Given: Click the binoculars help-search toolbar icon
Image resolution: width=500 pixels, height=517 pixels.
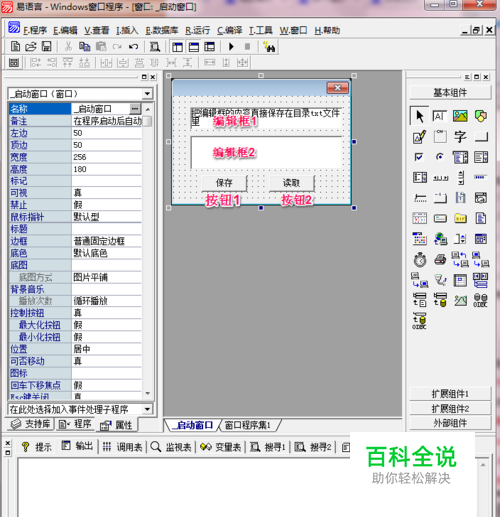Looking at the screenshot, I should click(x=269, y=47).
